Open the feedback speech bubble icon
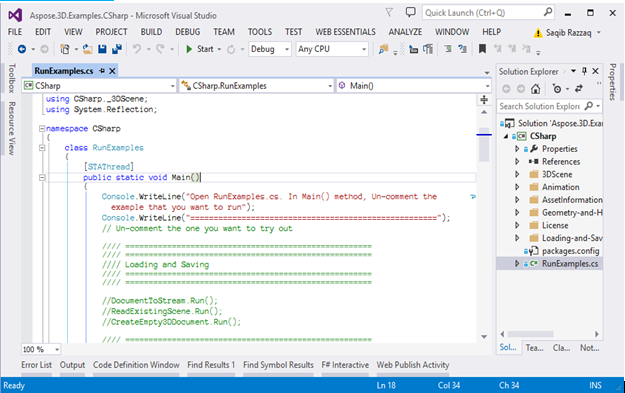The height and width of the screenshot is (393, 625). 410,12
